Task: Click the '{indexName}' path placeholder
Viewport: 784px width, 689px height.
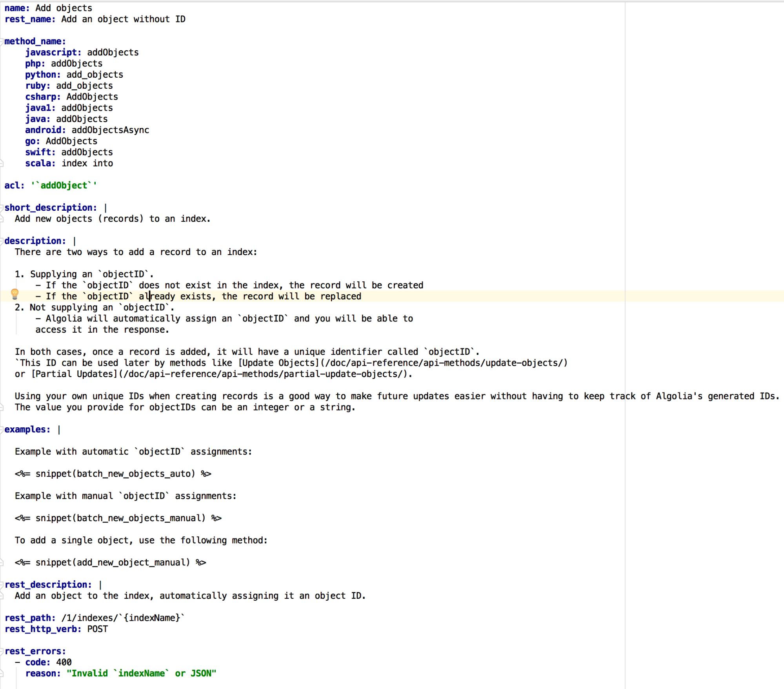Action: point(152,618)
